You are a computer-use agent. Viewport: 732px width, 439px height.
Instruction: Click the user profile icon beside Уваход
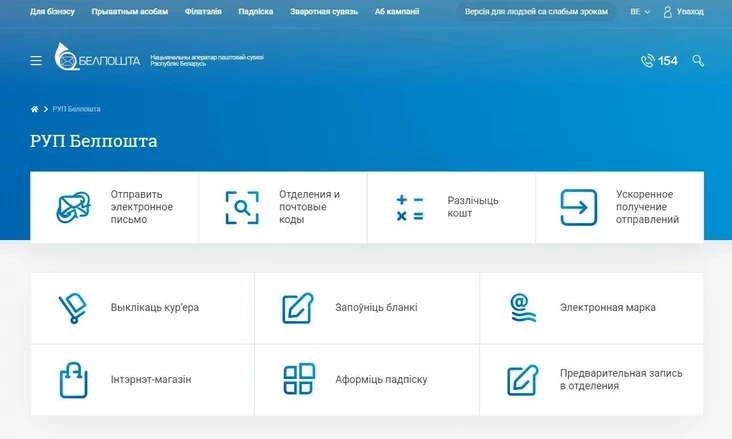(x=668, y=12)
